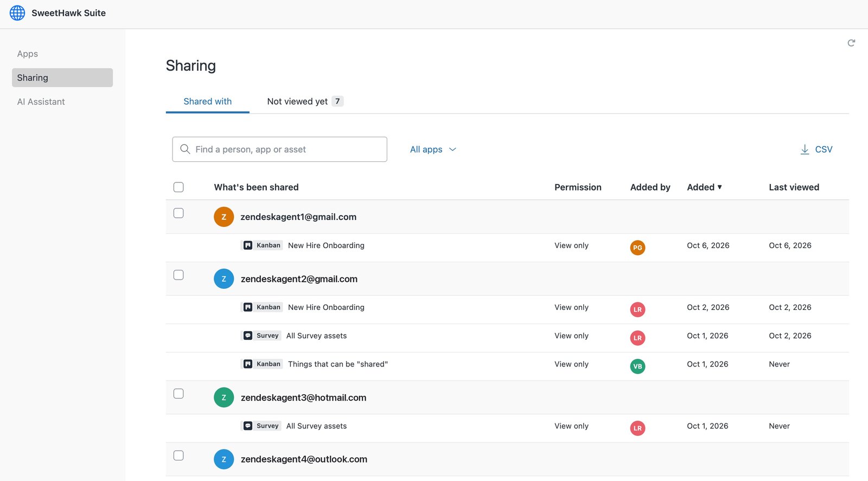
Task: Click the CSV export link text
Action: [x=824, y=149]
